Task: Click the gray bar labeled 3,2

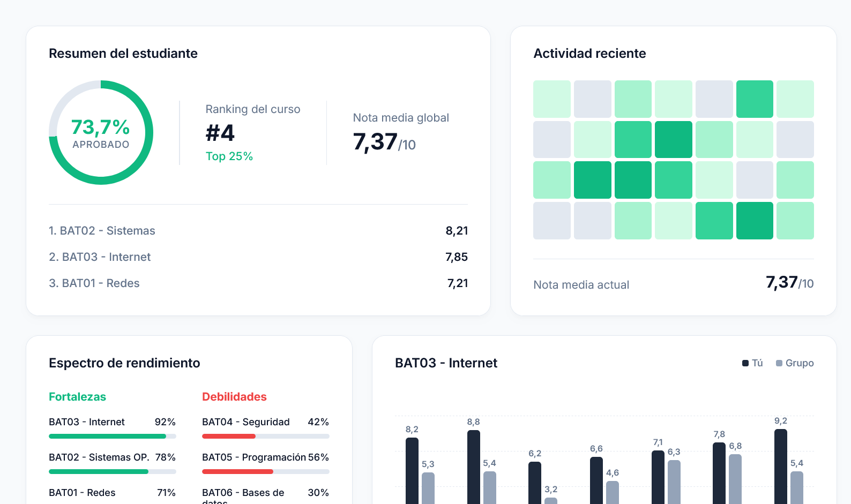Action: (551, 501)
